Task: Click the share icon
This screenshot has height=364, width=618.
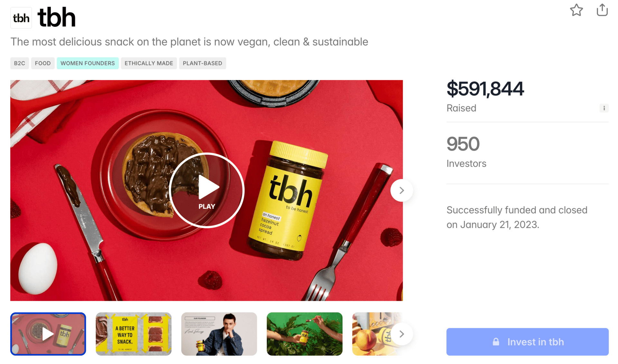Action: 602,10
